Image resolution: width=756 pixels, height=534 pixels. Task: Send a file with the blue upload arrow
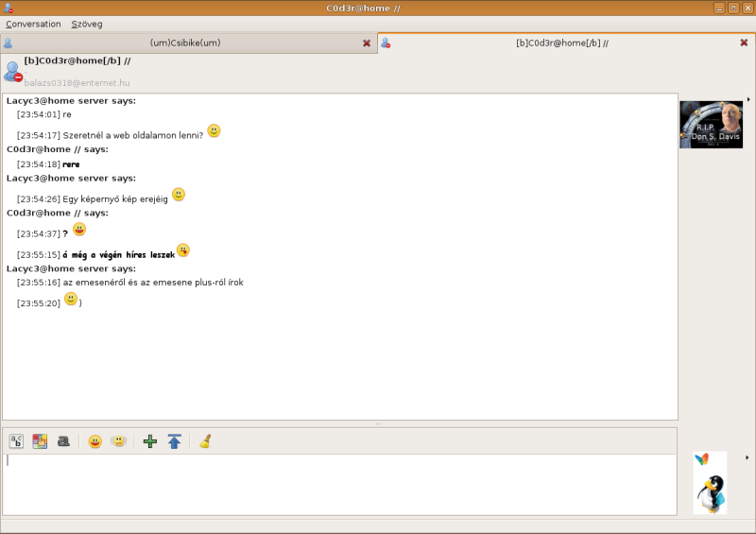pyautogui.click(x=174, y=441)
